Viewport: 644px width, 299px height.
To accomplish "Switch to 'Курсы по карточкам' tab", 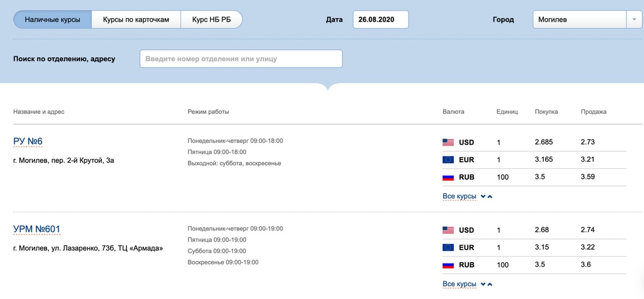I will [136, 19].
